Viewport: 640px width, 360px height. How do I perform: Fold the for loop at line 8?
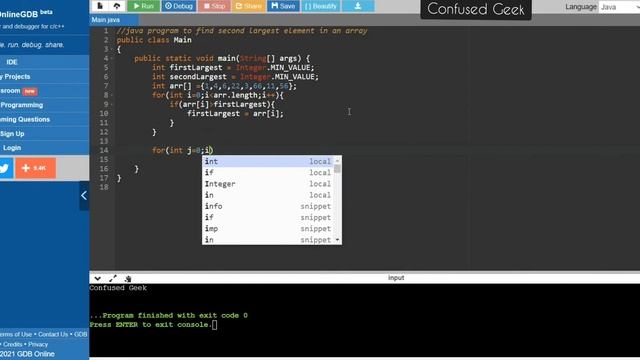tap(111, 95)
